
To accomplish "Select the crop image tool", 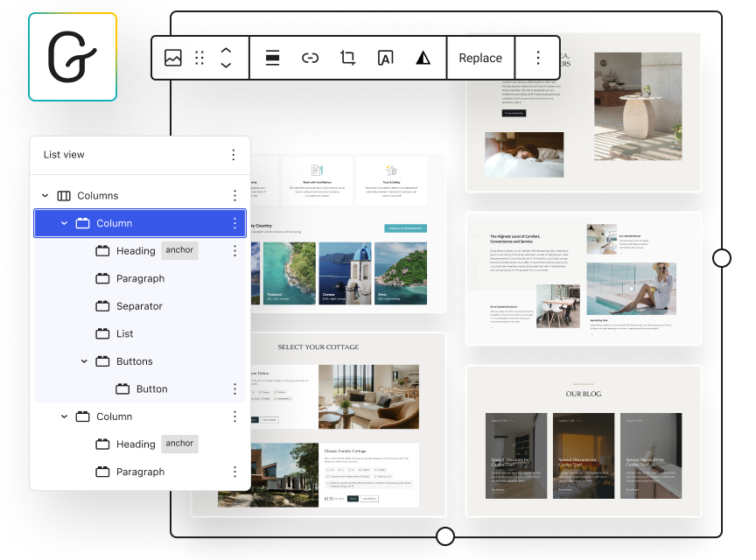I will click(347, 58).
